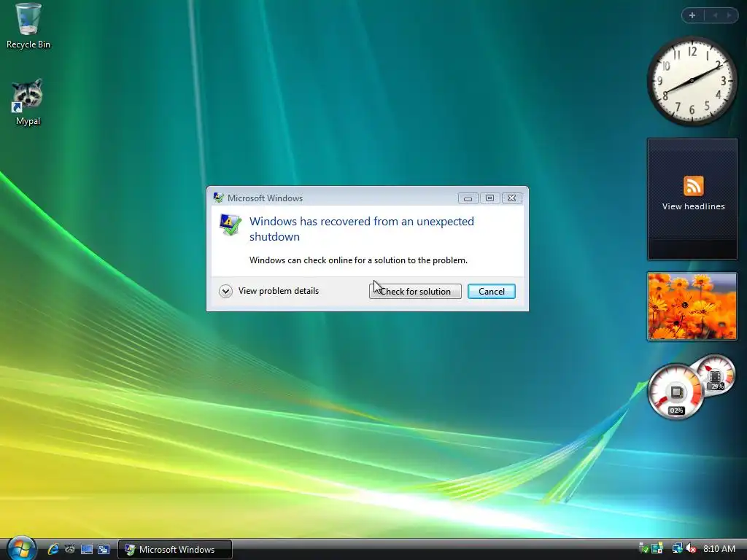Screen dimensions: 747x560
Task: Click View headlines in Feed gadget
Action: pyautogui.click(x=693, y=206)
